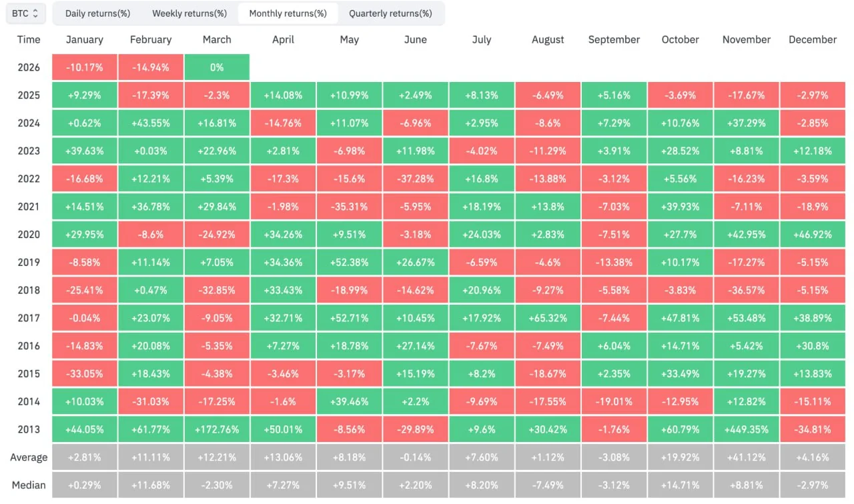Click the 2026 row label
Viewport: 854px width, 504px height.
tap(29, 67)
